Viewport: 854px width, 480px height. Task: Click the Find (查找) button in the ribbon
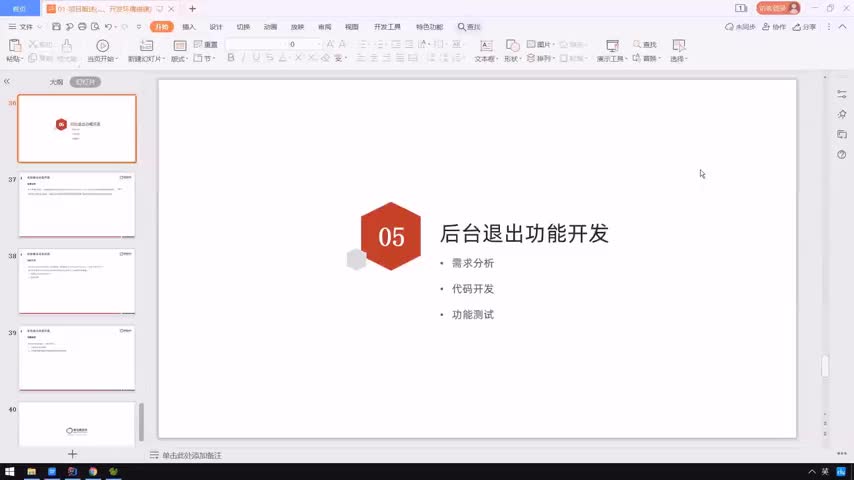click(x=645, y=44)
